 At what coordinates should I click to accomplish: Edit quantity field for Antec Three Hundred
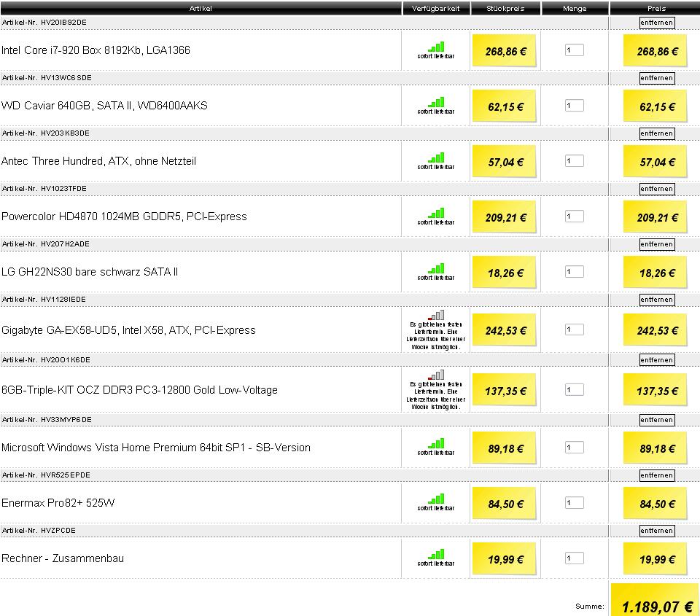pyautogui.click(x=574, y=160)
